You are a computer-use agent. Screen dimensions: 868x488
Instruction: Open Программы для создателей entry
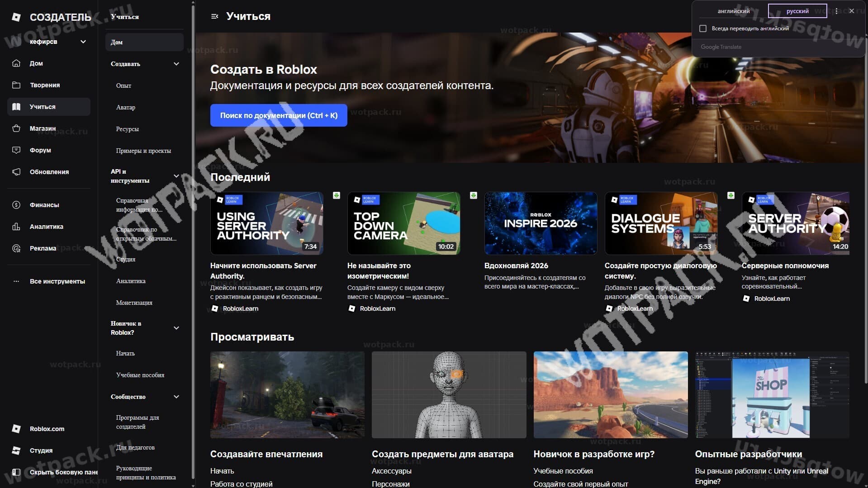[x=138, y=422]
